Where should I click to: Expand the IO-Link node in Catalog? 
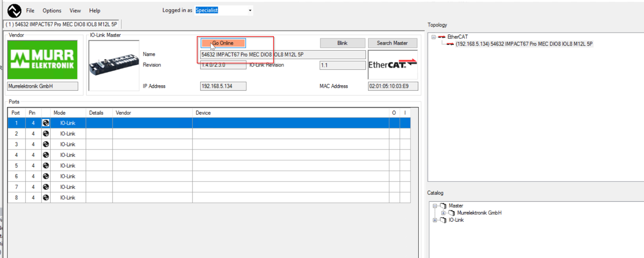click(435, 220)
